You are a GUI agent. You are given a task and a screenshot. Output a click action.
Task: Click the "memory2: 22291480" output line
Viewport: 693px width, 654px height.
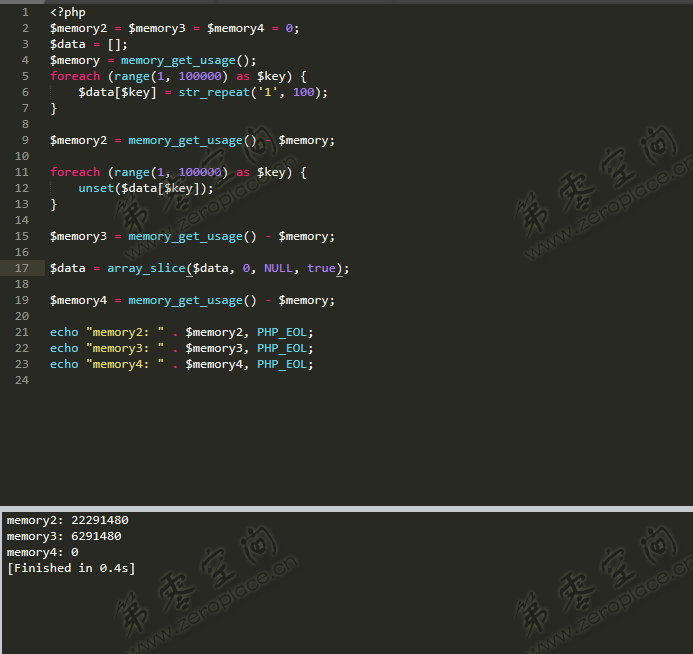coord(67,520)
